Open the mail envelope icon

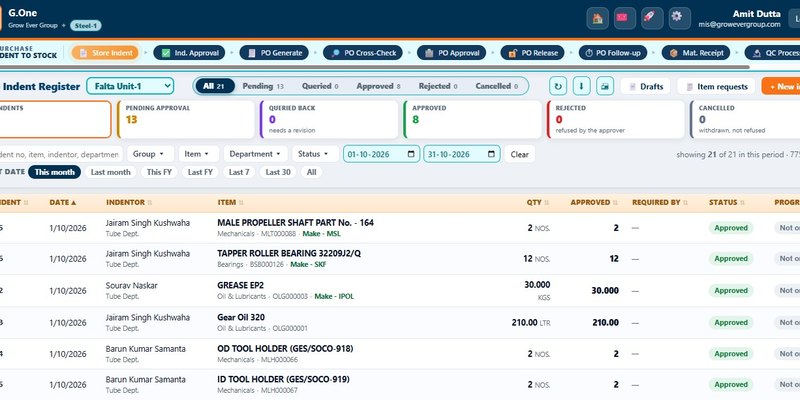tap(625, 18)
